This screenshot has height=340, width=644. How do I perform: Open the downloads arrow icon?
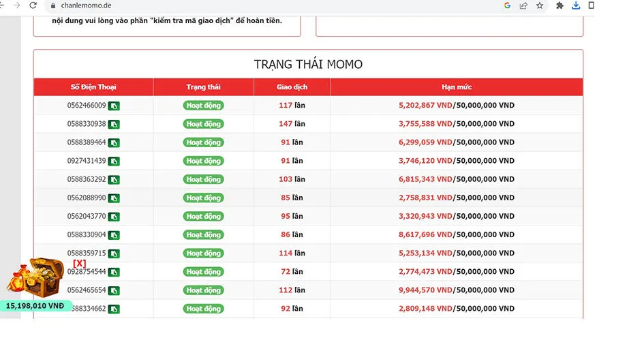pos(576,5)
